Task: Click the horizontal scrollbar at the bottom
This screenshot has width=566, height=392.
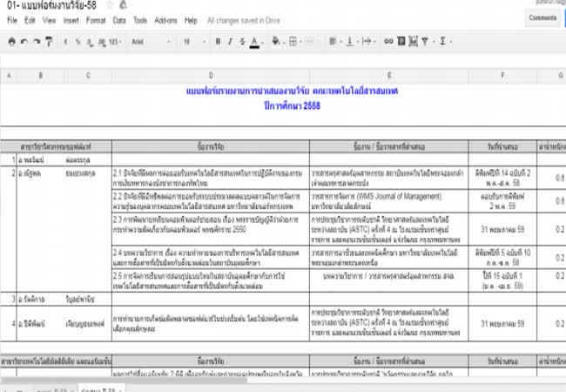Action: 124,380
